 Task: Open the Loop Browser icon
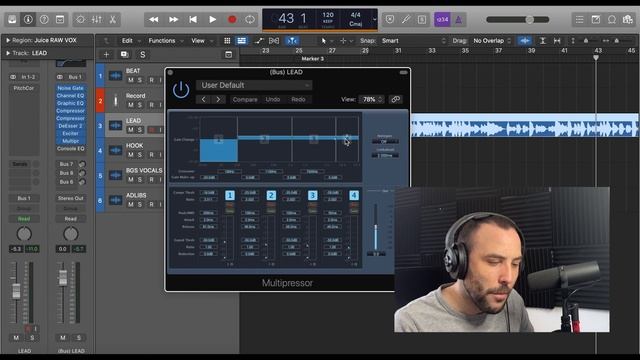coord(611,19)
